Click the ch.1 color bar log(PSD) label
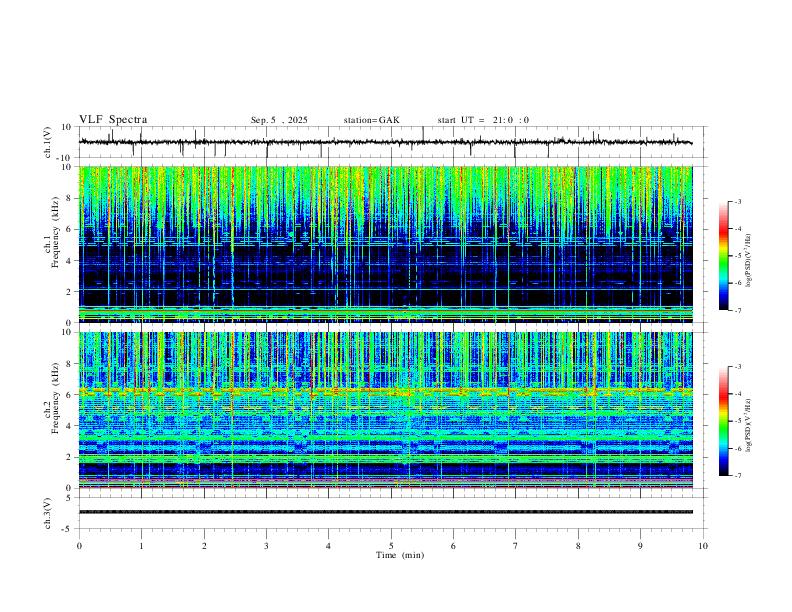The image size is (792, 612). 749,261
